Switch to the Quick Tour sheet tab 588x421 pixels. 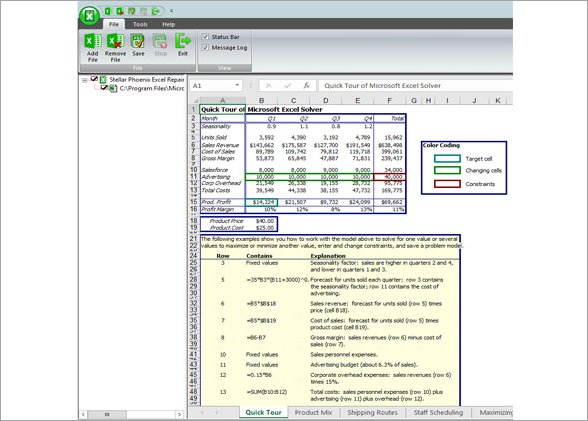(263, 412)
